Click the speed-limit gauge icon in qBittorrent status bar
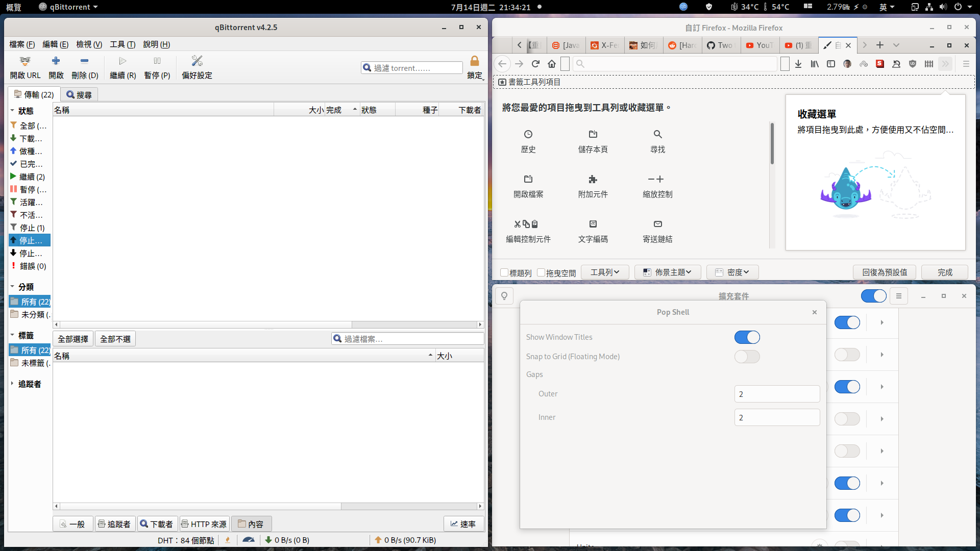The image size is (980, 551). pyautogui.click(x=249, y=540)
